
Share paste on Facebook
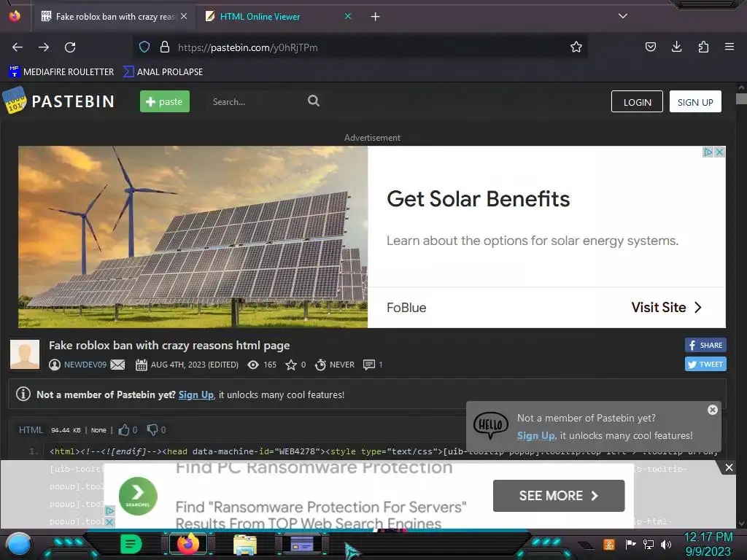[x=705, y=345]
